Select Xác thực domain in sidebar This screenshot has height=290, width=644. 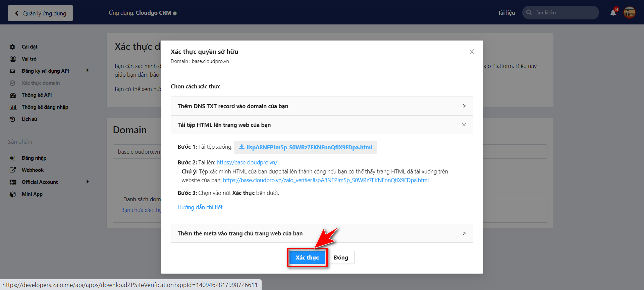click(41, 83)
